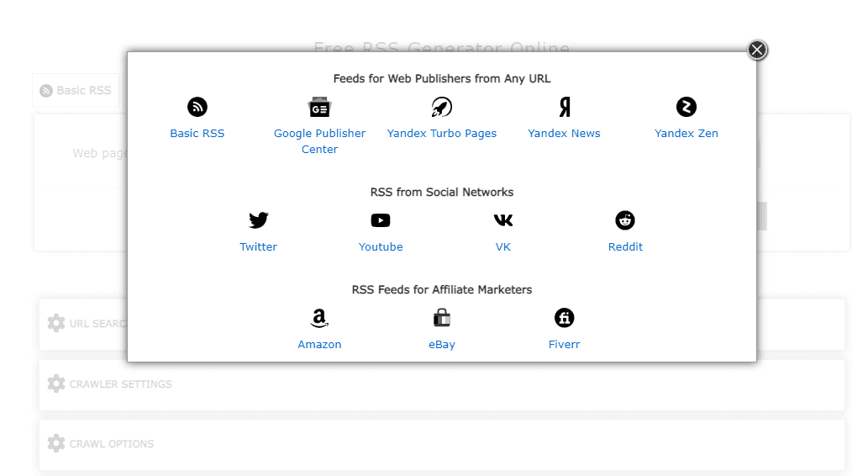
Task: Select the Youtube play icon
Action: pyautogui.click(x=381, y=220)
